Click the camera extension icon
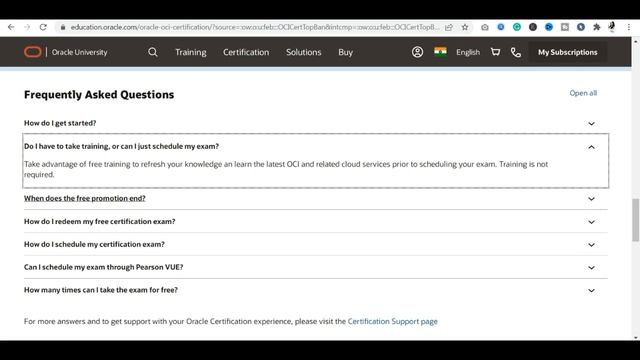 coord(484,27)
